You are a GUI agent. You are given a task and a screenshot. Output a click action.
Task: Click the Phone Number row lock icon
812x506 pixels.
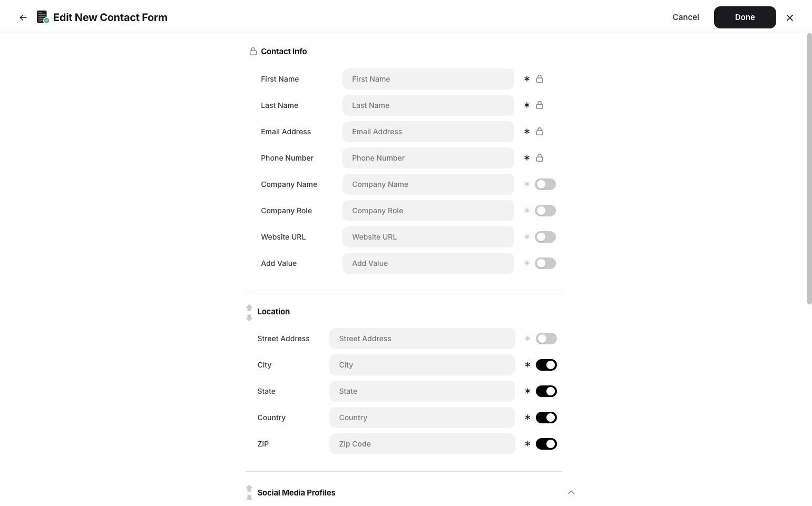point(540,158)
